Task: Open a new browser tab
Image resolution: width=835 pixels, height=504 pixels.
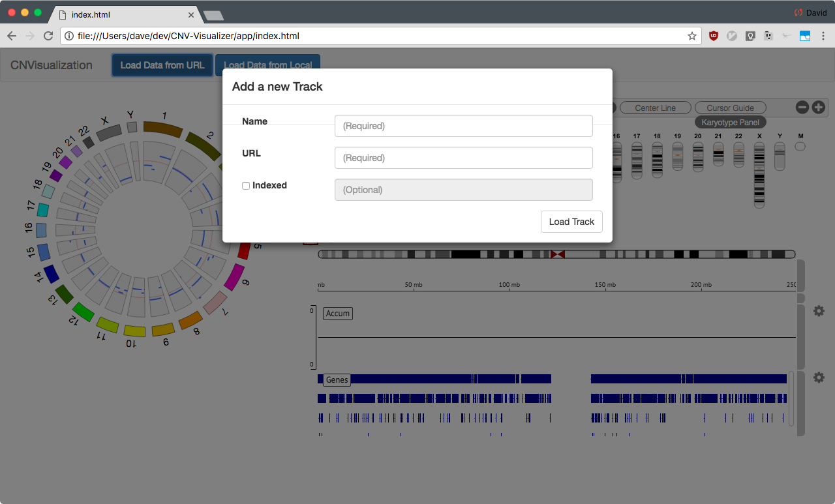Action: [x=213, y=15]
